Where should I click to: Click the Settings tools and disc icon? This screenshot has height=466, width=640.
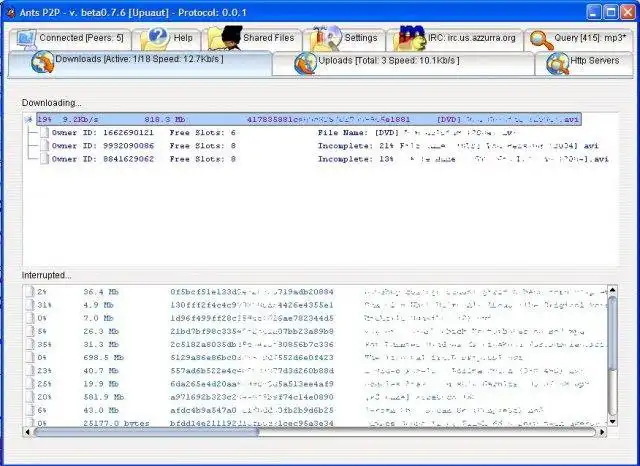(327, 38)
